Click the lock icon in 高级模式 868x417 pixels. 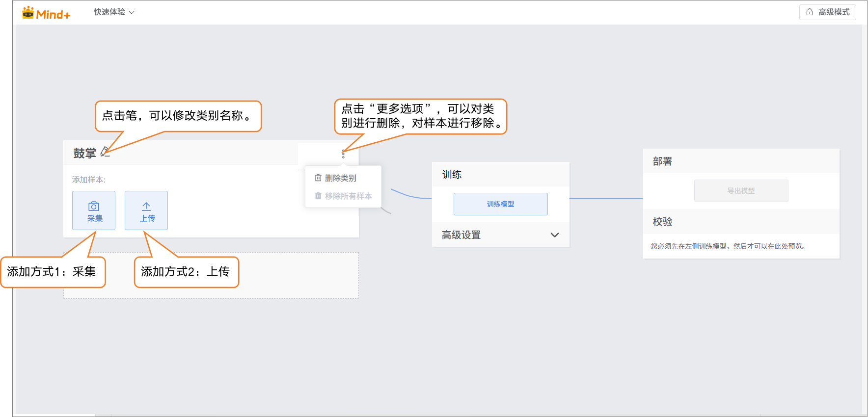(810, 12)
